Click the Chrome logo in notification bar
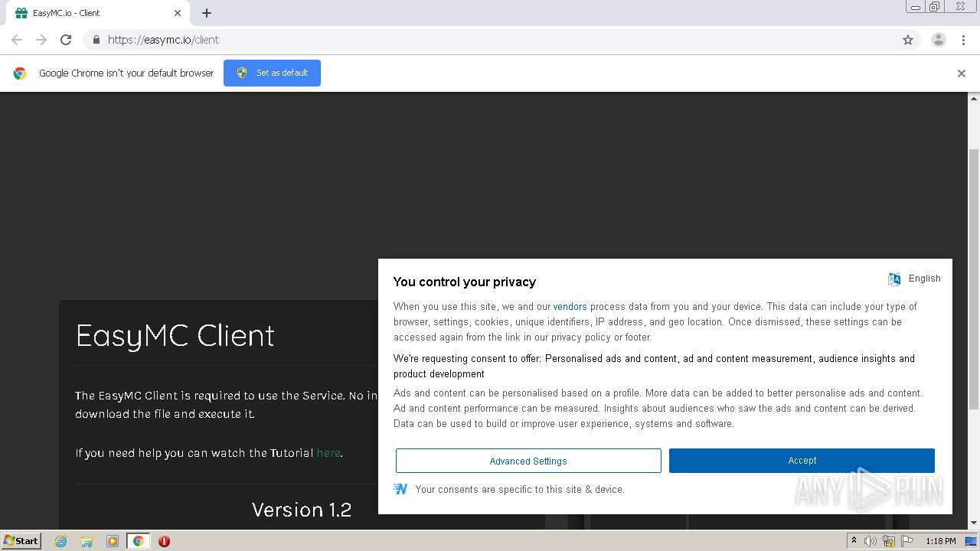 click(x=20, y=73)
